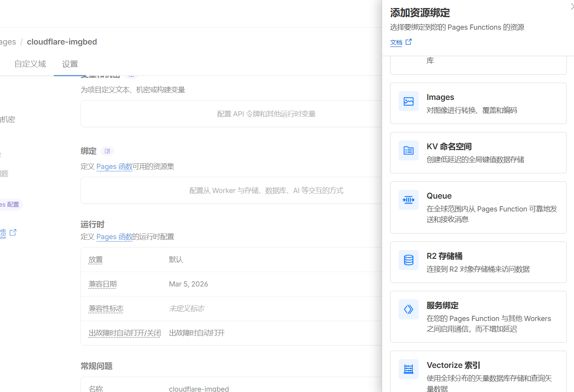
Task: Close the add resource binding panel
Action: click(x=572, y=6)
